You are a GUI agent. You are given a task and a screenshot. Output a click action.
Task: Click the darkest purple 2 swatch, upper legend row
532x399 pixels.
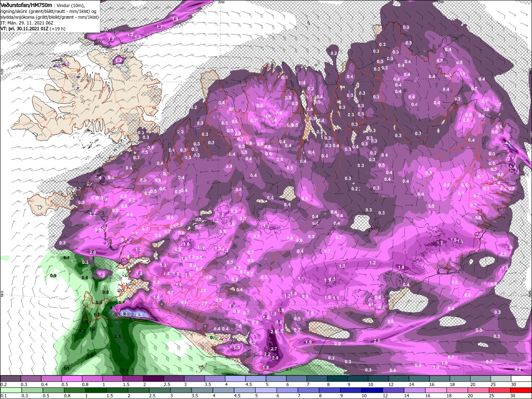click(x=153, y=379)
